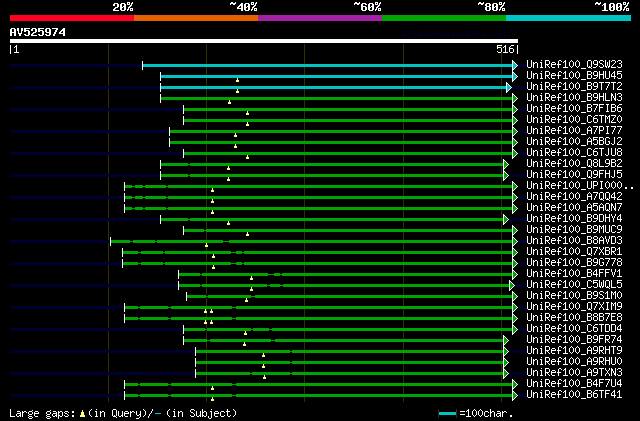Click the orange ~40% identity legend segment
640x421 pixels.
click(196, 18)
